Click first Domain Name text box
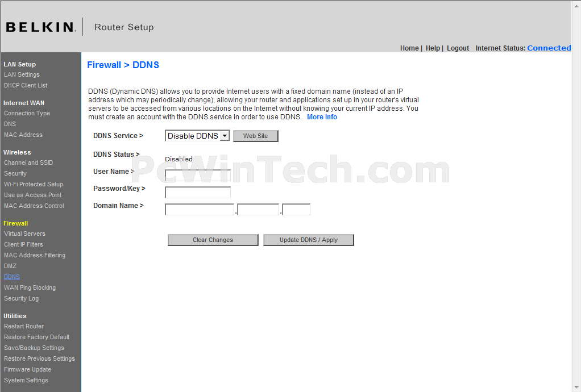This screenshot has height=392, width=581. pos(200,210)
